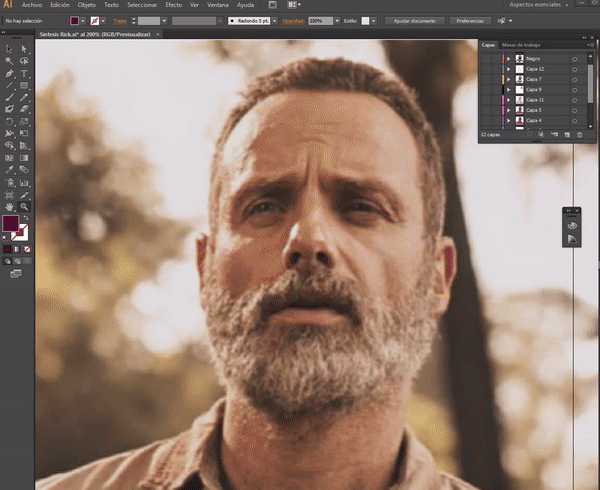Open the Edición menu
Screen dimensions: 600x490
click(60, 5)
